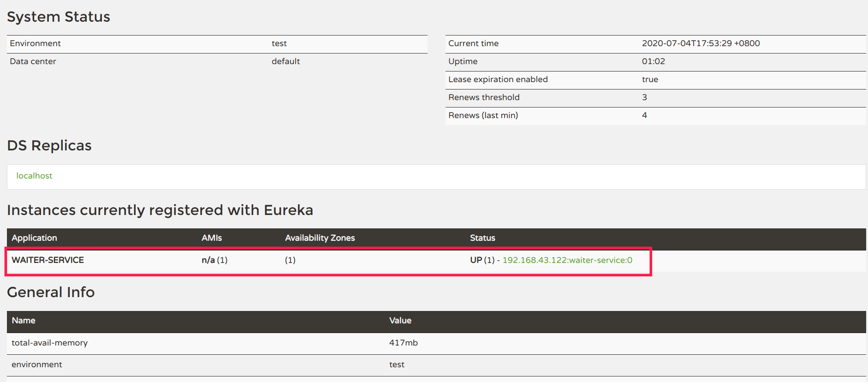Select the Current time label
Viewport: 868px width, 382px height.
[474, 43]
